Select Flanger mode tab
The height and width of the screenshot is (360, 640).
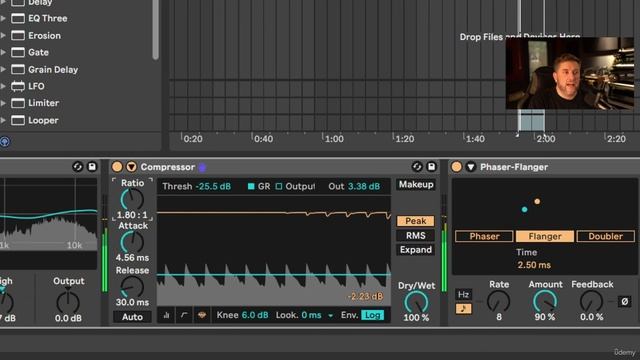(545, 236)
